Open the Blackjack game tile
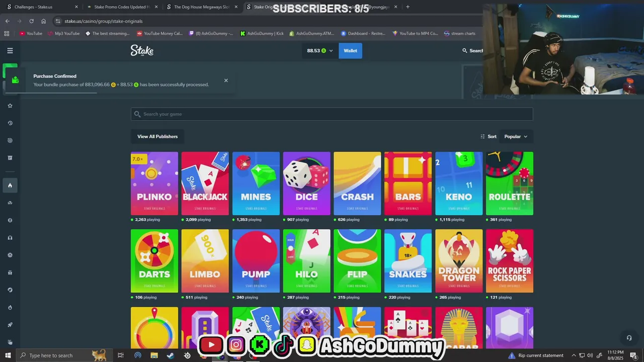This screenshot has width=644, height=362. click(205, 184)
